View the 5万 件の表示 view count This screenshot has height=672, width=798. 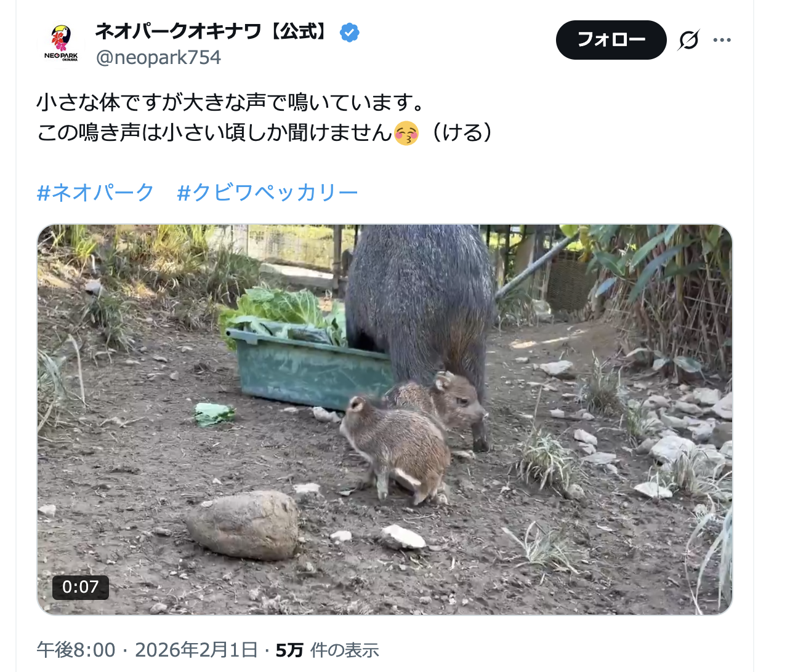[327, 650]
